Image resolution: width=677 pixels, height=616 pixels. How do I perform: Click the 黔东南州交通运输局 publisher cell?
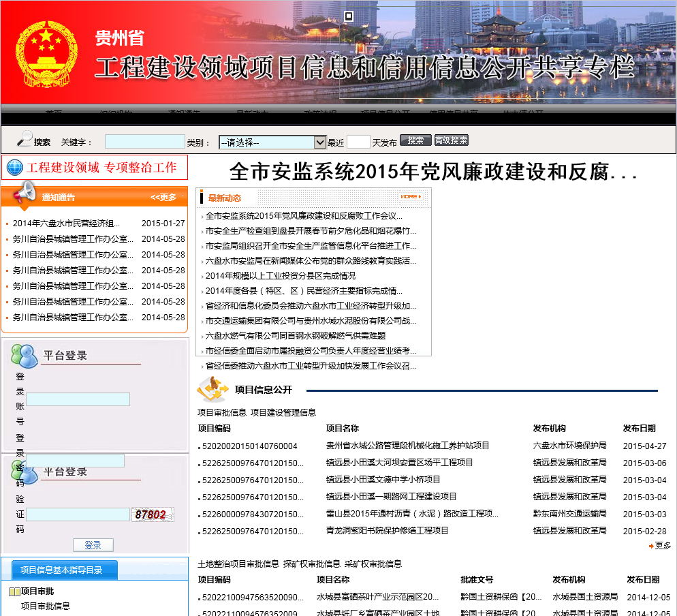coord(569,514)
